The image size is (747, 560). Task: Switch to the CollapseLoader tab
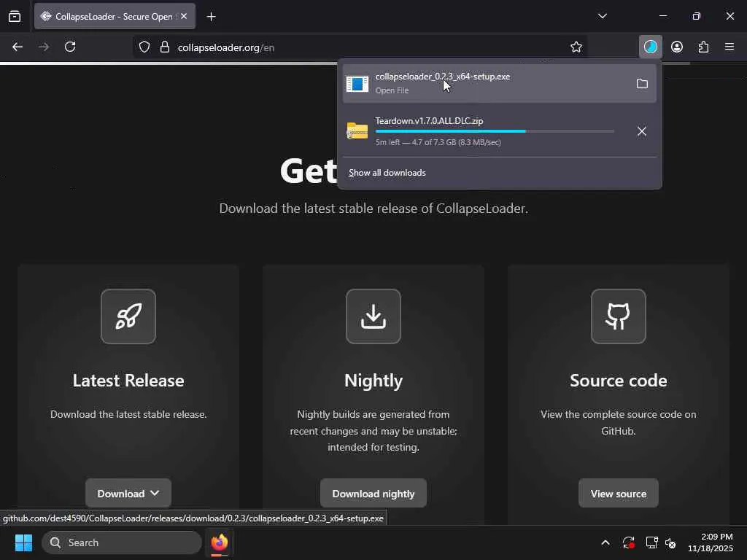(115, 16)
